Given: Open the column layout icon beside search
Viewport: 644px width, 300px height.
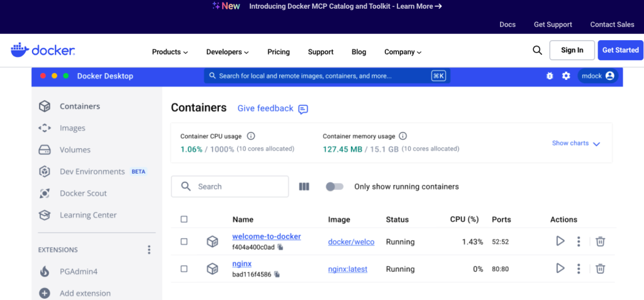Looking at the screenshot, I should (304, 187).
